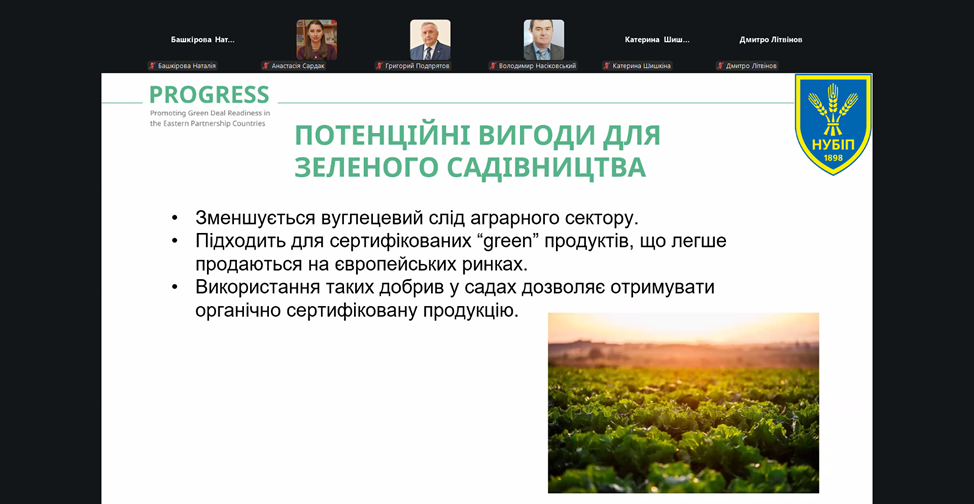Select Григорий Подпрятов's video thumbnail

coord(430,40)
